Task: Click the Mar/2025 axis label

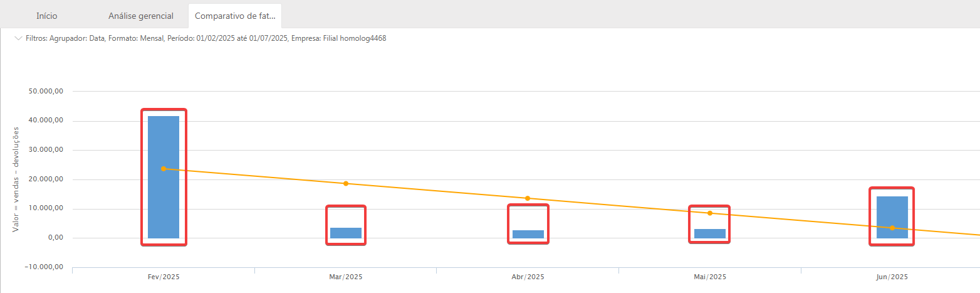Action: [346, 277]
